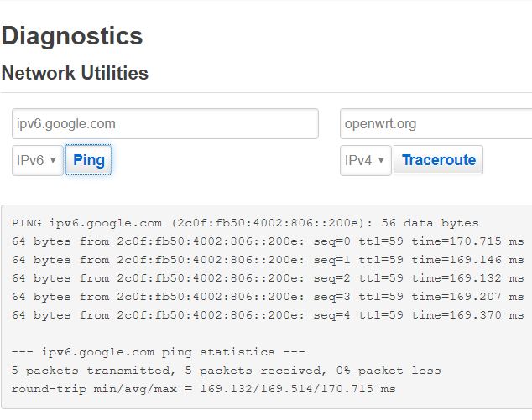Image resolution: width=532 pixels, height=420 pixels.
Task: Click the ipv6.google.com ping host field
Action: 165,124
